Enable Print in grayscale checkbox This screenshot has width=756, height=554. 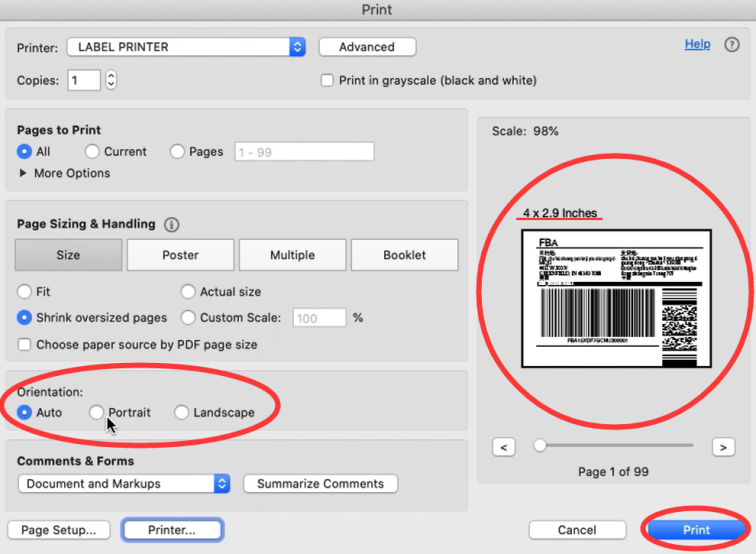coord(327,80)
